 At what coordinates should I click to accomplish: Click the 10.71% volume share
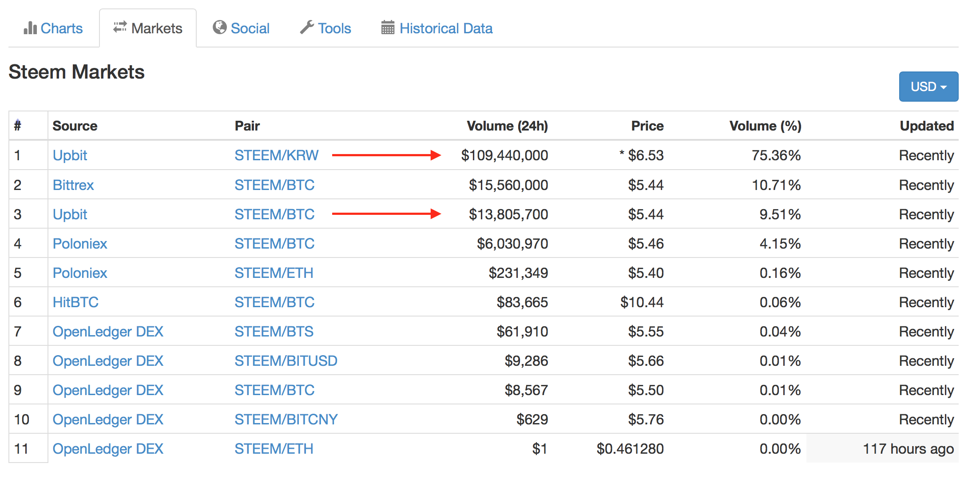[777, 185]
